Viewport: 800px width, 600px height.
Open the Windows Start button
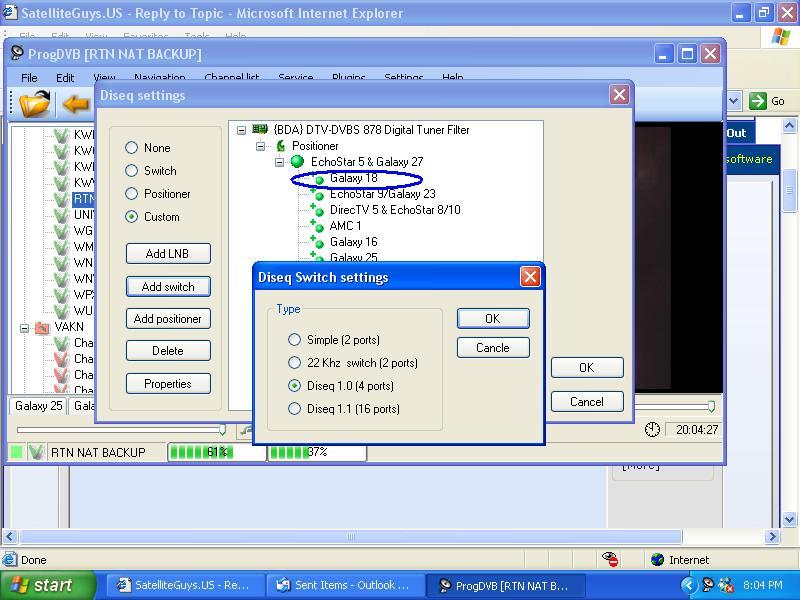[x=47, y=585]
